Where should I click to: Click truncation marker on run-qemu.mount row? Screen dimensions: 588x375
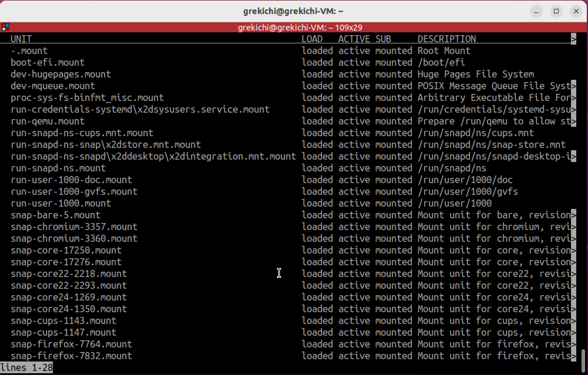coord(573,121)
